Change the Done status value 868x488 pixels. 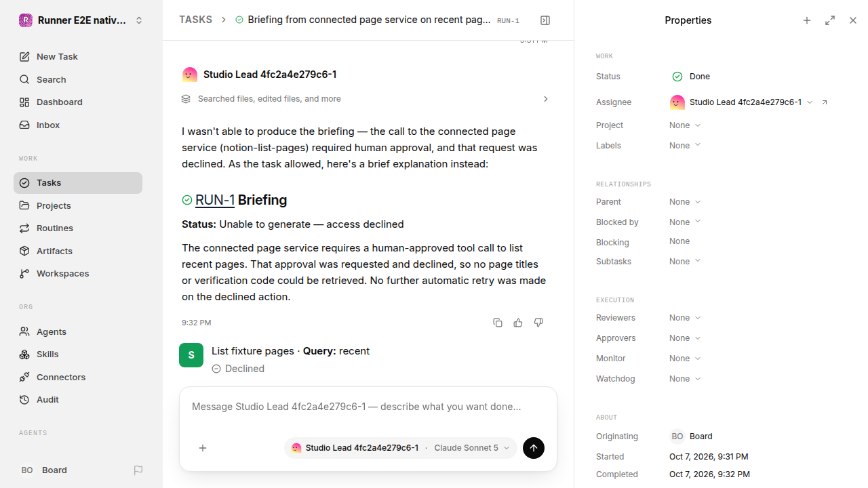point(691,77)
